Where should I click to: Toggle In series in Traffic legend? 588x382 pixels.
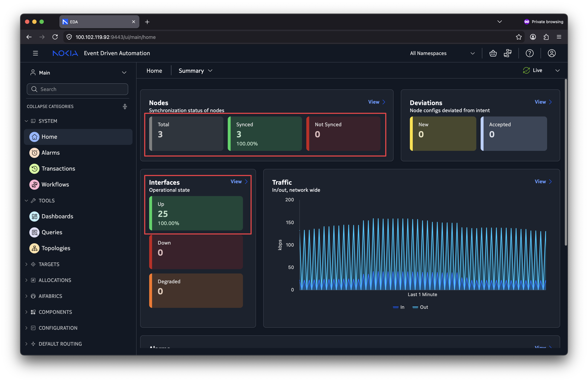coord(398,307)
